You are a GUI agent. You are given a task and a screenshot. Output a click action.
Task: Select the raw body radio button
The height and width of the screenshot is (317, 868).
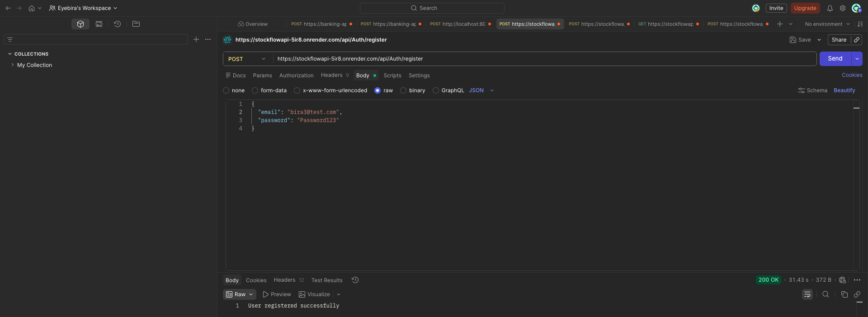tap(377, 90)
